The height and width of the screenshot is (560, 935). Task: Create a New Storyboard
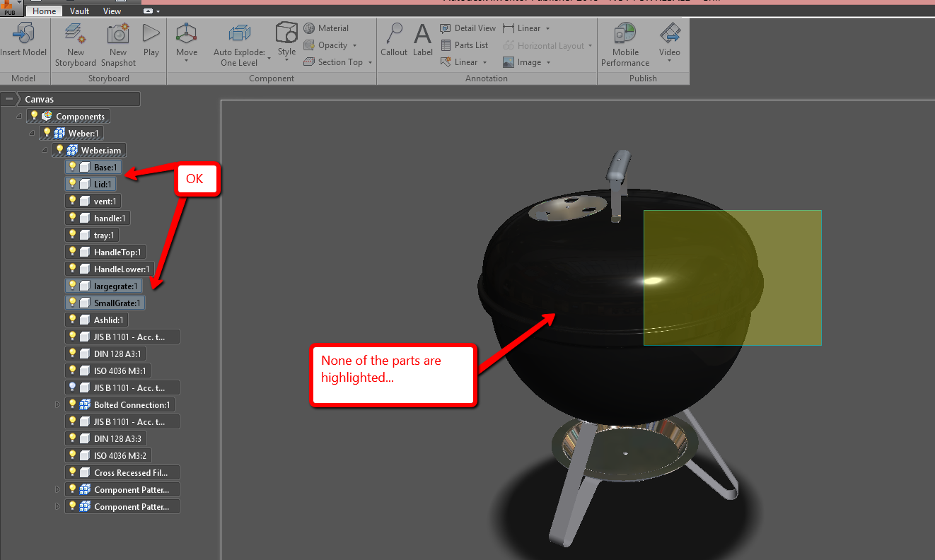tap(76, 44)
